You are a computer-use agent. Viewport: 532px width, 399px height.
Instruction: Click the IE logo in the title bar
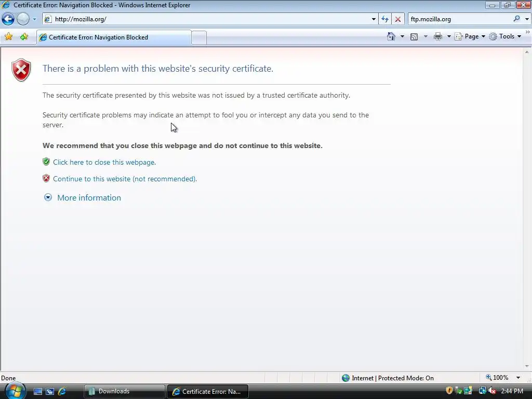point(6,5)
